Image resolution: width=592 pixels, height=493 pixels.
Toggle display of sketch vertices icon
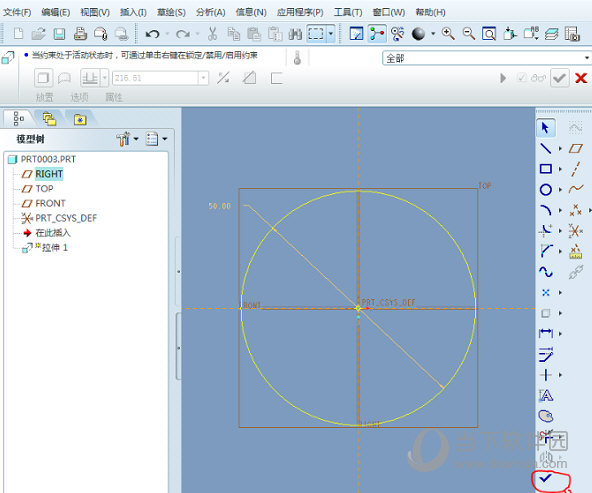377,34
